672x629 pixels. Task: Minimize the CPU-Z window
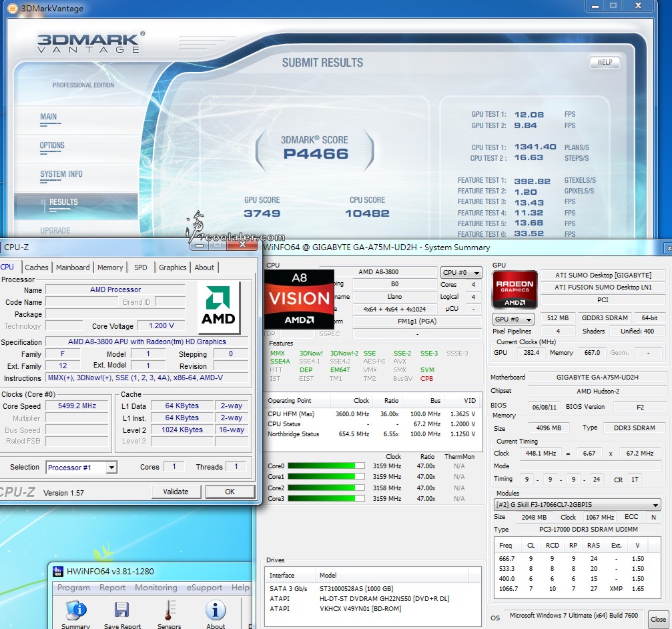(x=200, y=245)
